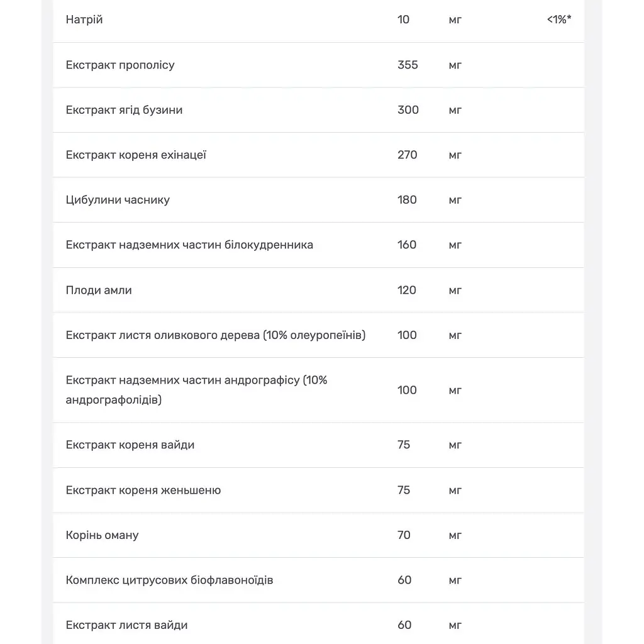Select Цибулини часнику ingredient

pyautogui.click(x=118, y=200)
